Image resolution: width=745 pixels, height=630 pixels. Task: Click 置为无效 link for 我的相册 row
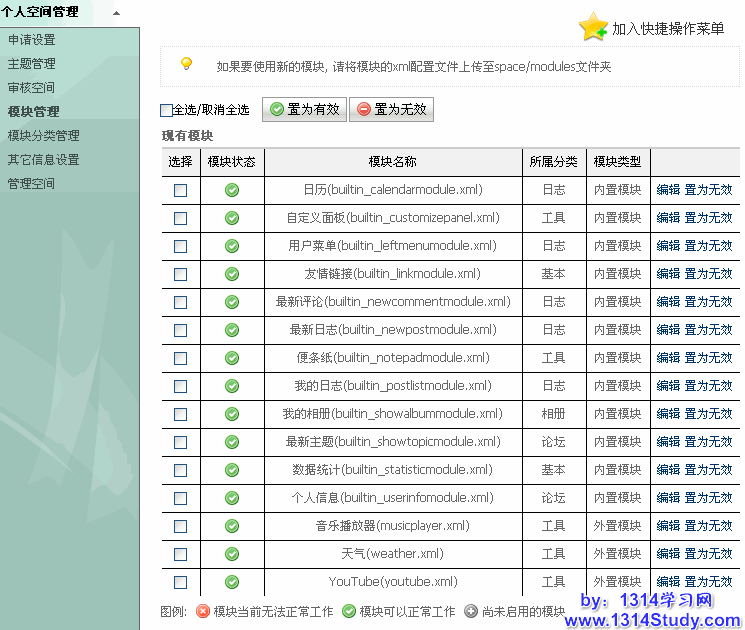coord(708,414)
